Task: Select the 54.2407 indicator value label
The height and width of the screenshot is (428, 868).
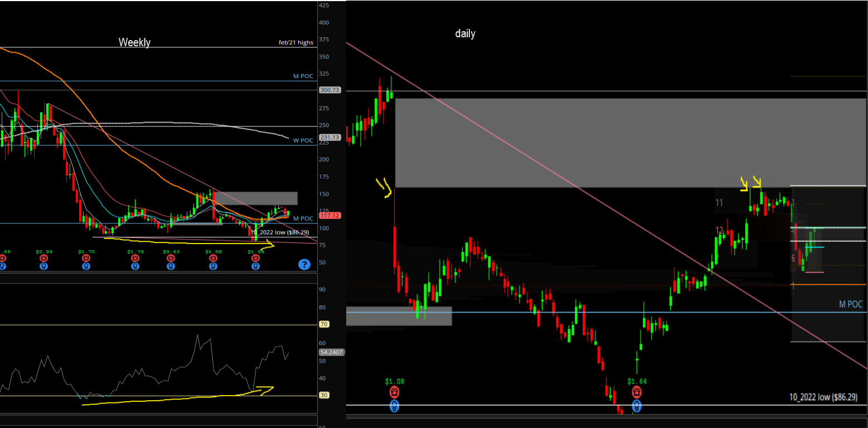Action: point(332,352)
